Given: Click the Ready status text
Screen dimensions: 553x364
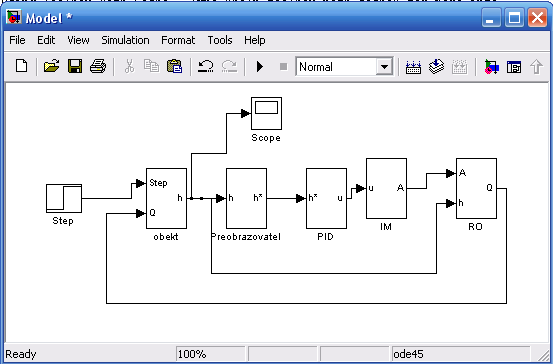Looking at the screenshot, I should pyautogui.click(x=21, y=354).
